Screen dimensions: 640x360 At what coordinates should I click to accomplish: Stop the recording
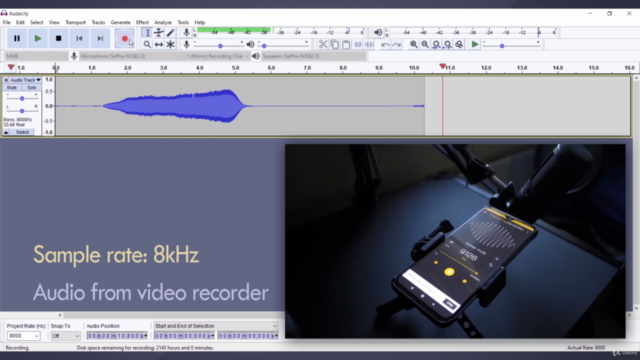pos(58,38)
